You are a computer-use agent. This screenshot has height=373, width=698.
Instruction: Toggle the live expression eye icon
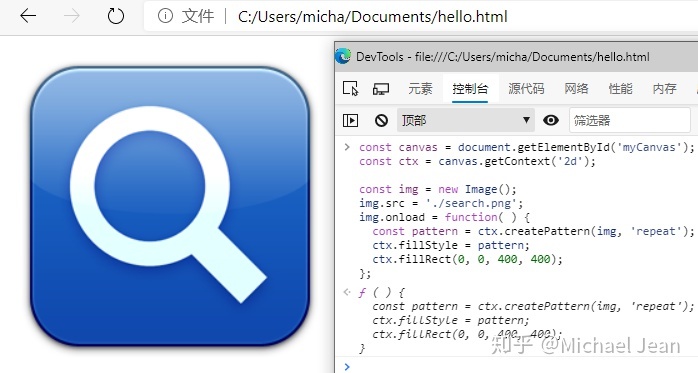551,120
